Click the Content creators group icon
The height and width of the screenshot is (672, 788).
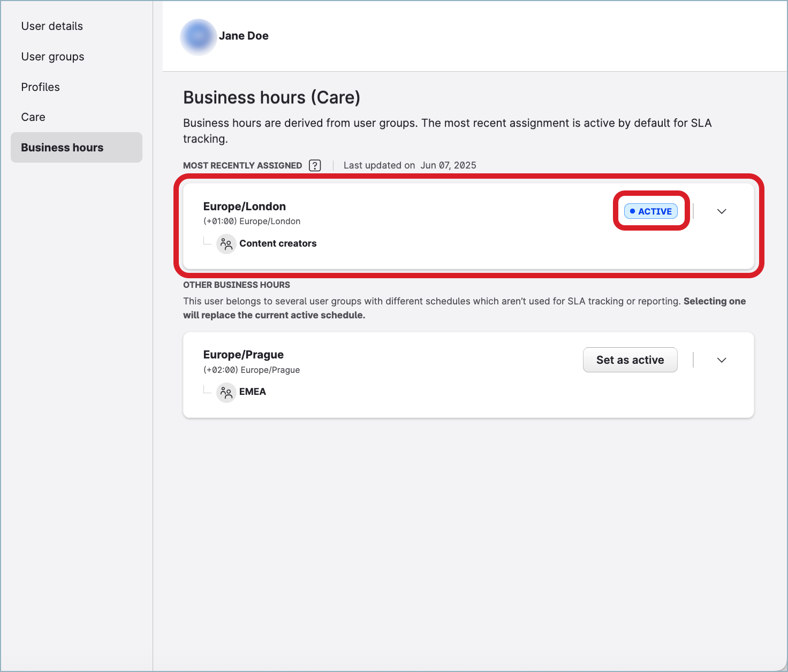pyautogui.click(x=226, y=244)
